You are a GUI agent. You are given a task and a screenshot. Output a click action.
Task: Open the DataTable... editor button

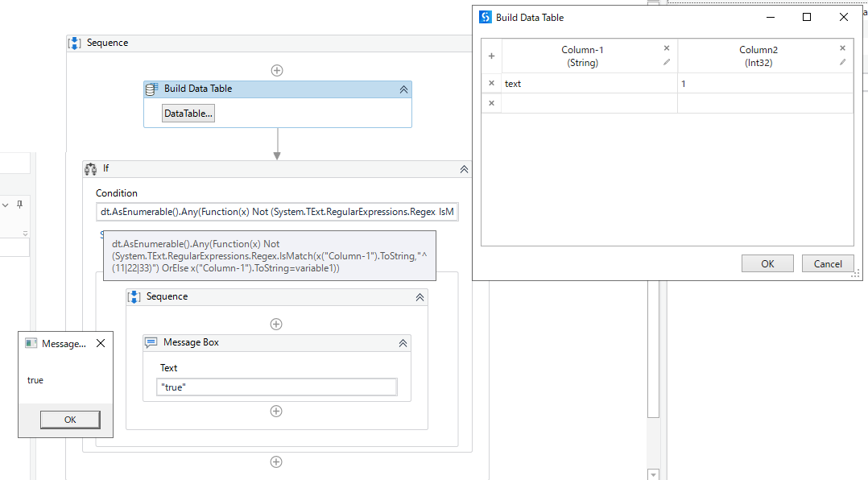point(188,114)
